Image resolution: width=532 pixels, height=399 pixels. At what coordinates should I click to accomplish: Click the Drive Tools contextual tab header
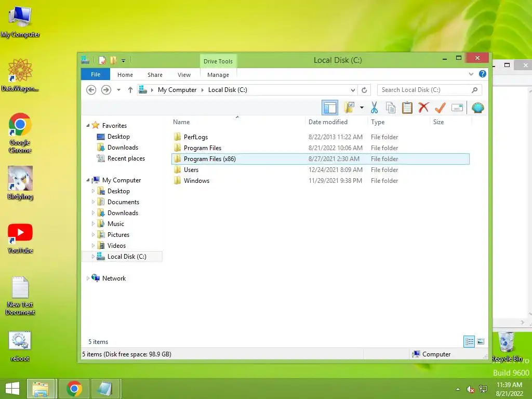[218, 61]
